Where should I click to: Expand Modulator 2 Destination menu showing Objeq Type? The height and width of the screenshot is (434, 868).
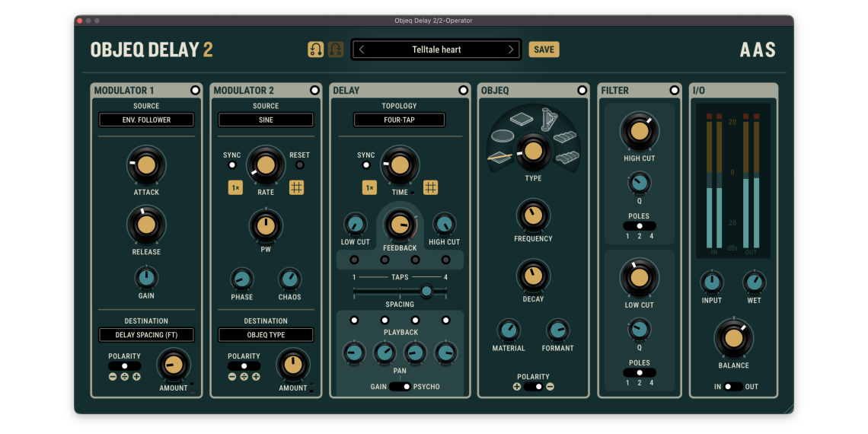(x=266, y=335)
